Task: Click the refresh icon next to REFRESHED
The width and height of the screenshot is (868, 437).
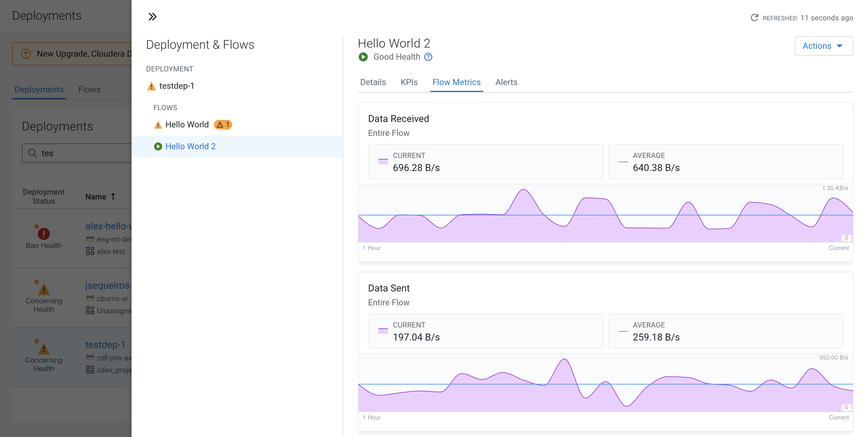Action: [754, 18]
